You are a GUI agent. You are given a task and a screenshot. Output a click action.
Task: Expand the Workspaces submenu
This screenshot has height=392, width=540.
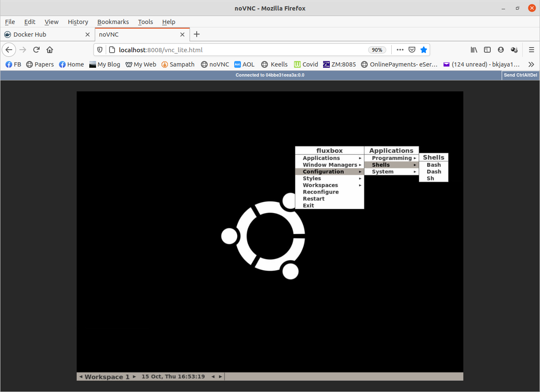(x=329, y=185)
